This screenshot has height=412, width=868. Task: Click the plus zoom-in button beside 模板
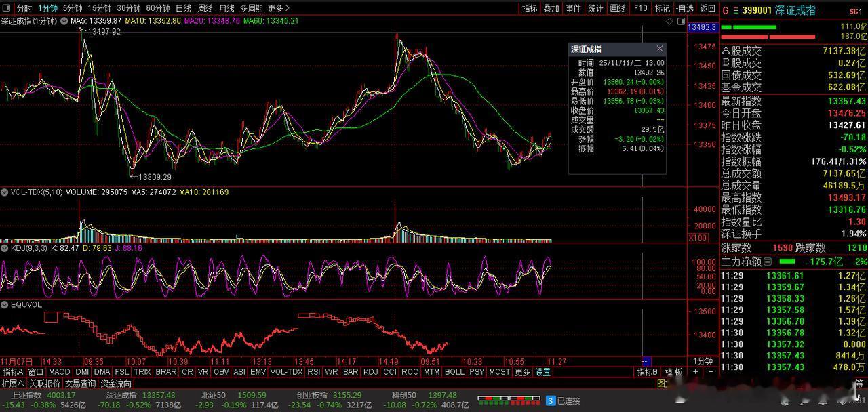pos(695,372)
